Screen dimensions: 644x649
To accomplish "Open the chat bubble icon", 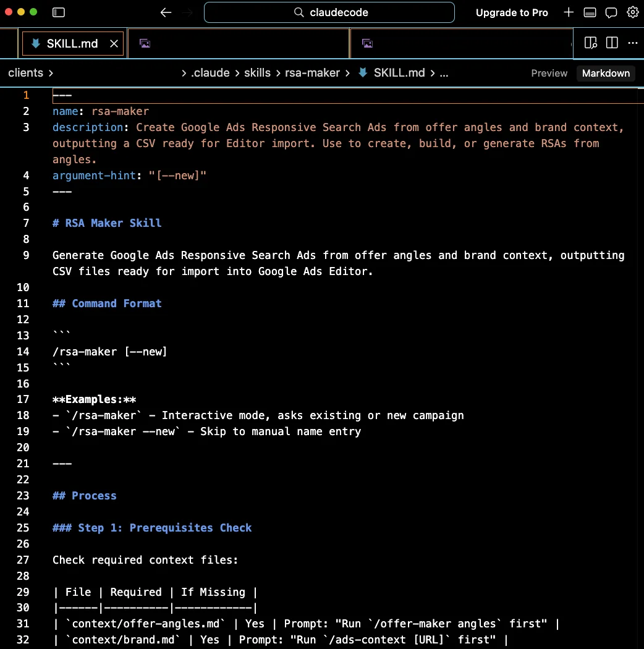I will click(x=611, y=12).
